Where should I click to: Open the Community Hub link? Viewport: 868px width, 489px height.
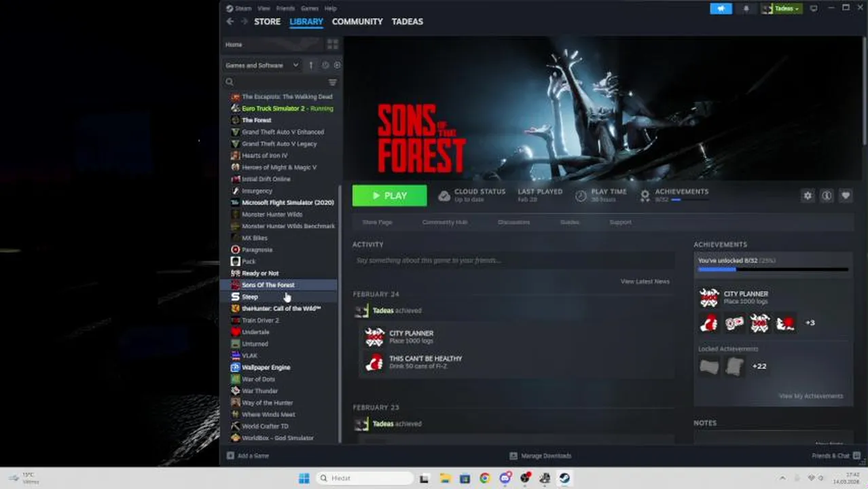(x=444, y=222)
